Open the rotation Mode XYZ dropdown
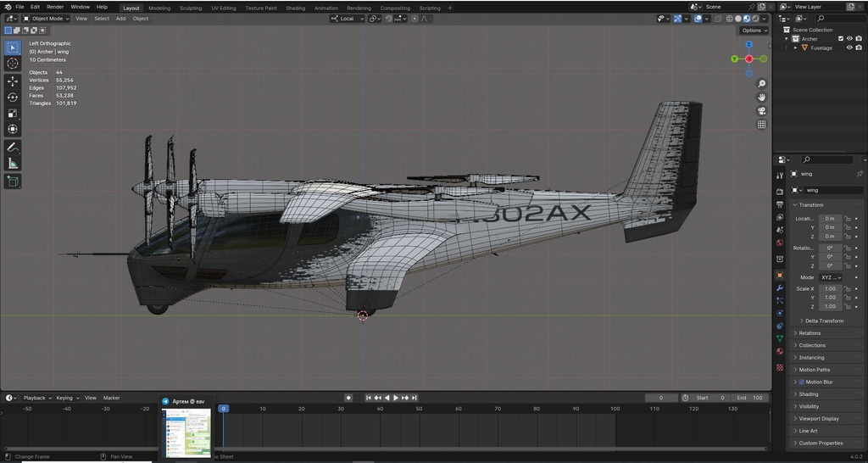This screenshot has width=868, height=463. tap(831, 277)
